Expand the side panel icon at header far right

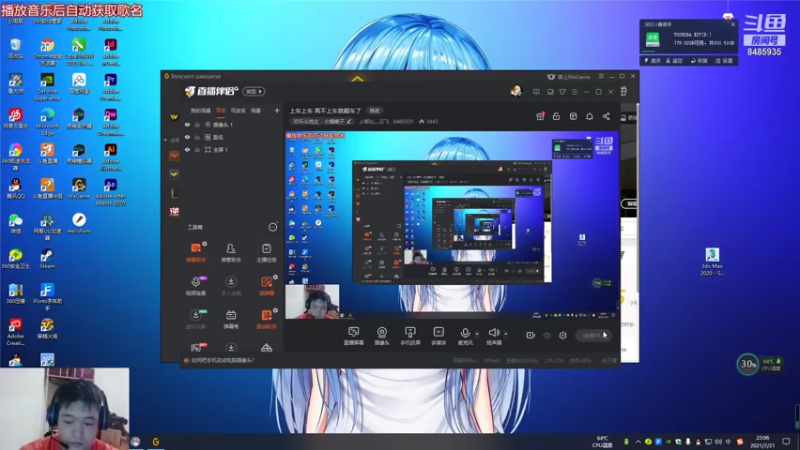[623, 91]
